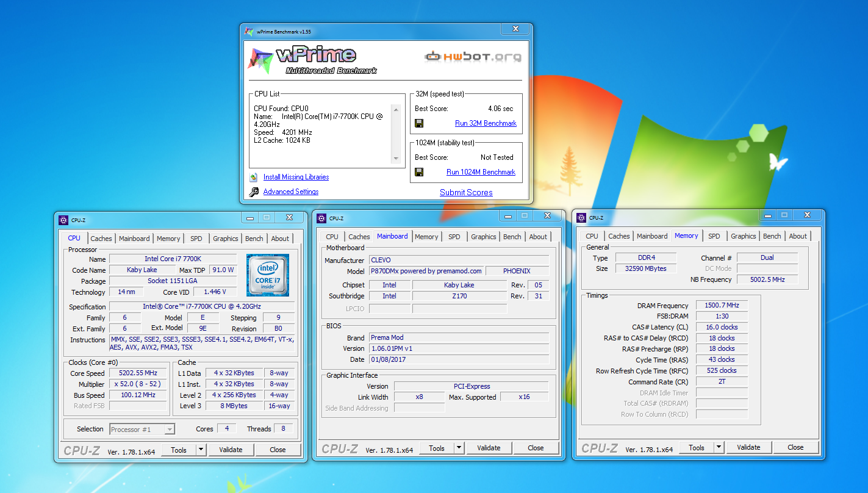Click the Core VID value 1.446 V
Image resolution: width=868 pixels, height=493 pixels.
tap(216, 292)
